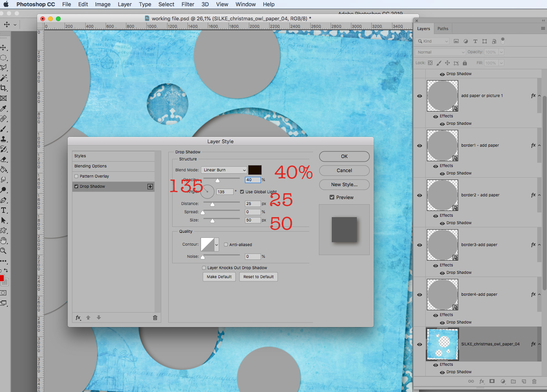Click the Reset to Default button

click(x=259, y=277)
